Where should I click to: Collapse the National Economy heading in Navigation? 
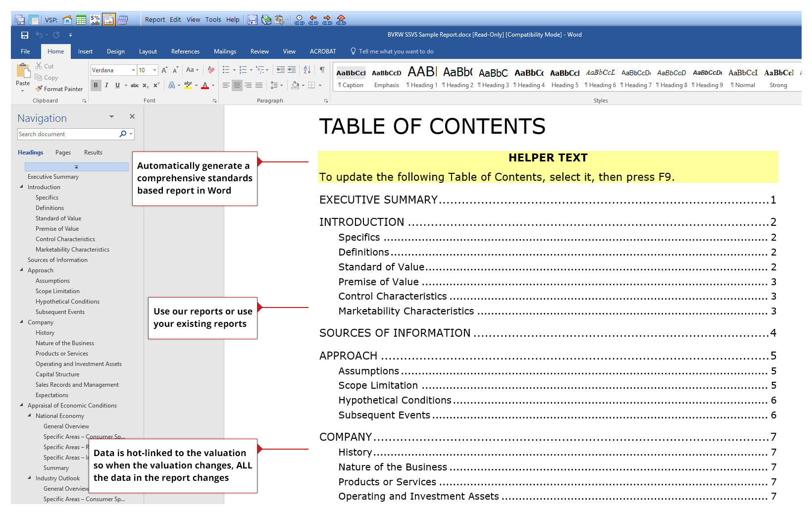(x=29, y=415)
